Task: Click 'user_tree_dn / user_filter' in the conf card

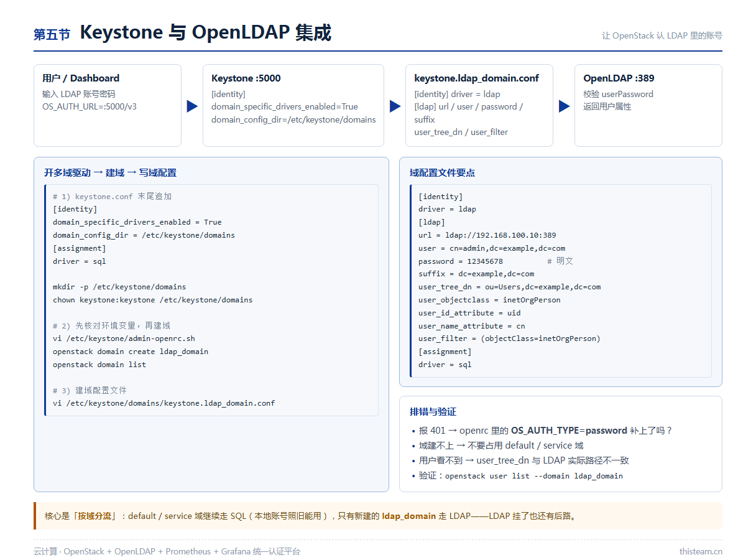Action: tap(461, 132)
